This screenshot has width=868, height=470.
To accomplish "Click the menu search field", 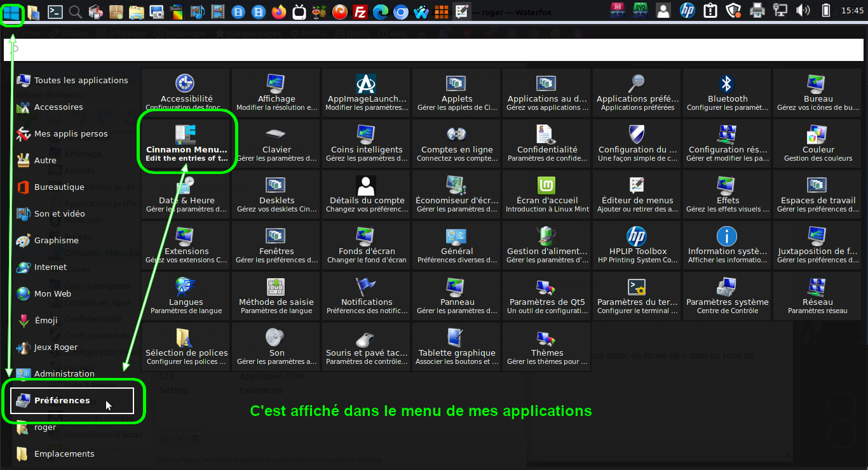I will pos(433,49).
